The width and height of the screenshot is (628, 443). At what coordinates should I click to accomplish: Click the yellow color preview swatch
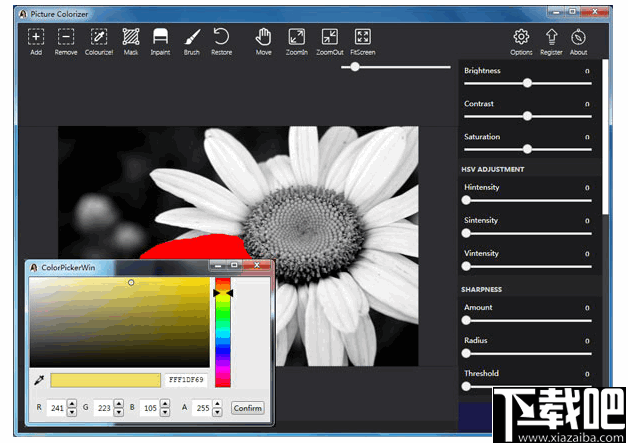[105, 380]
